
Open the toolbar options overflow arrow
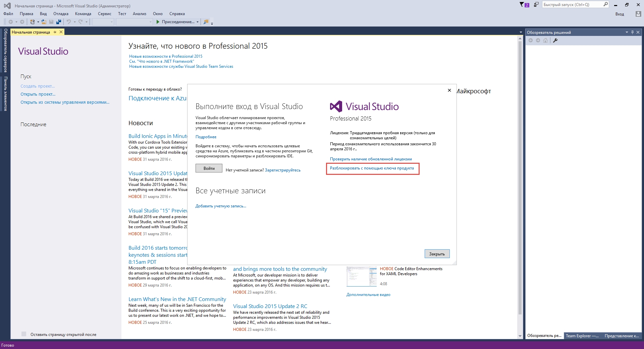(212, 23)
